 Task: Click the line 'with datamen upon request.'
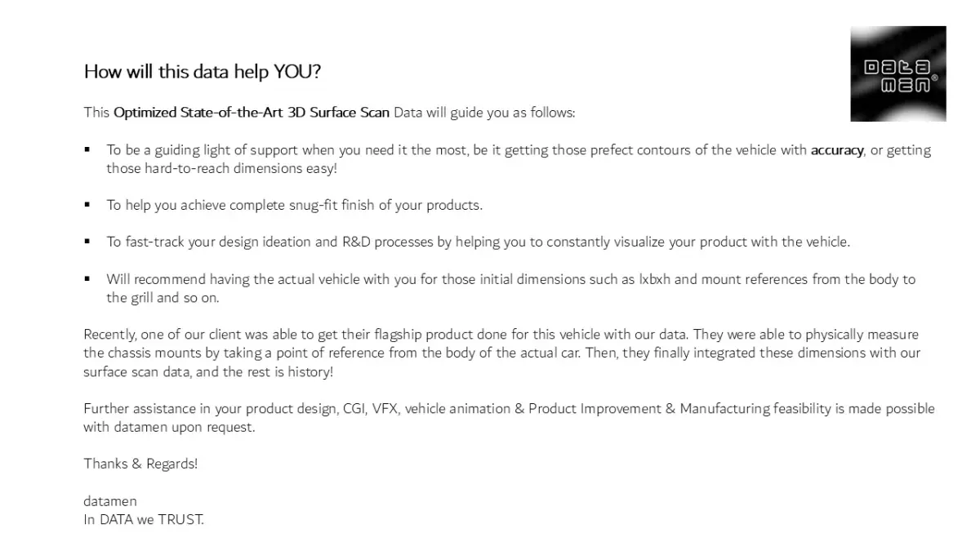tap(169, 427)
